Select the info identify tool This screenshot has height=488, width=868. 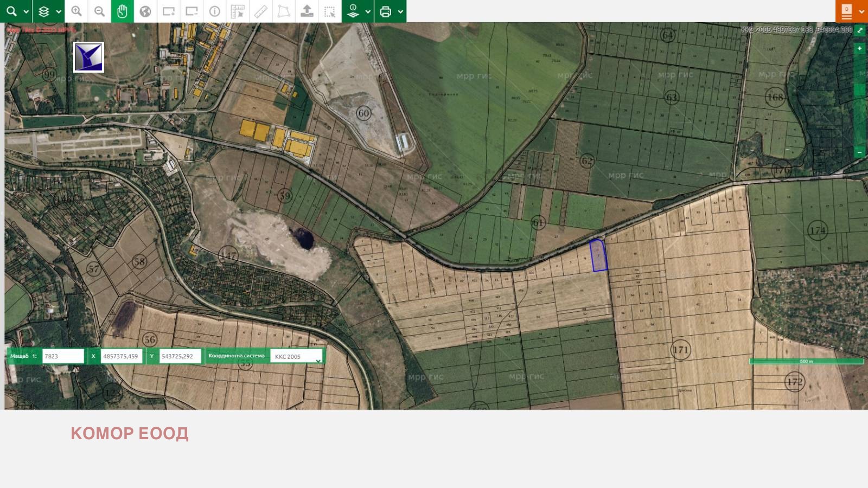[x=215, y=11]
